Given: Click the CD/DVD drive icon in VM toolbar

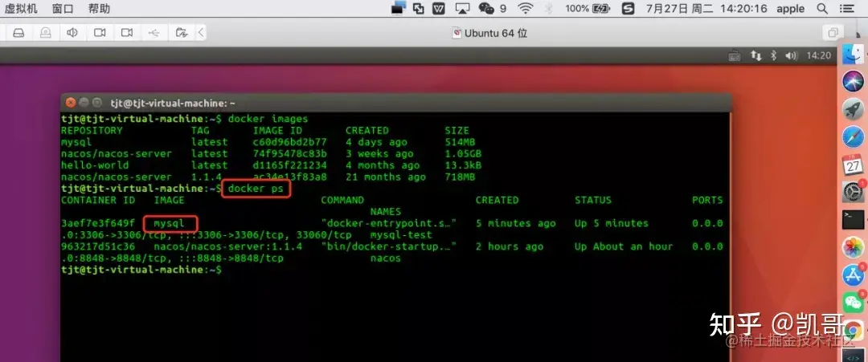Looking at the screenshot, I should (45, 33).
